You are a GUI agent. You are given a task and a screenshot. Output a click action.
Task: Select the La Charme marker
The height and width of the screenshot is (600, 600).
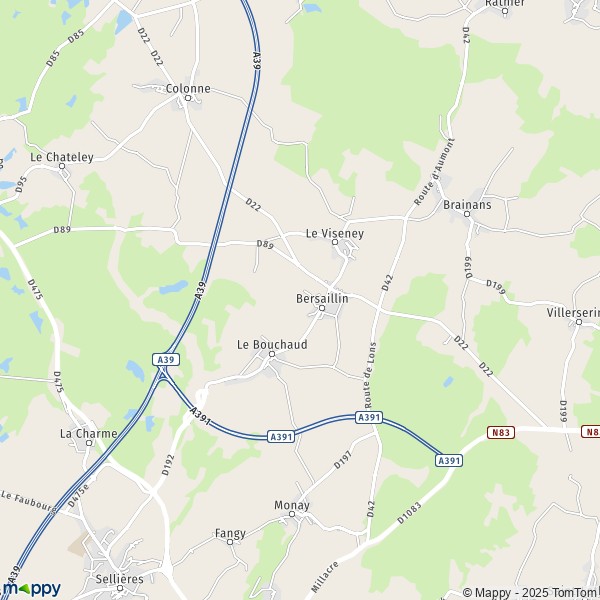[x=89, y=443]
